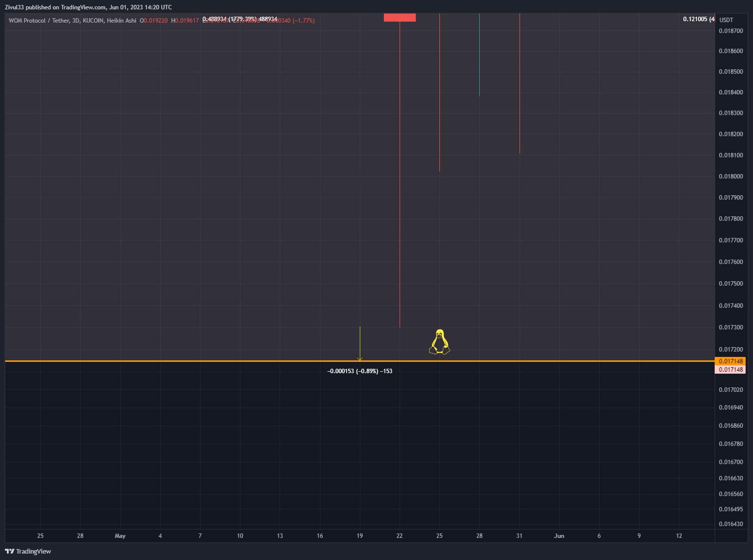Click the '19' date label on the time axis
753x560 pixels.
(x=360, y=536)
